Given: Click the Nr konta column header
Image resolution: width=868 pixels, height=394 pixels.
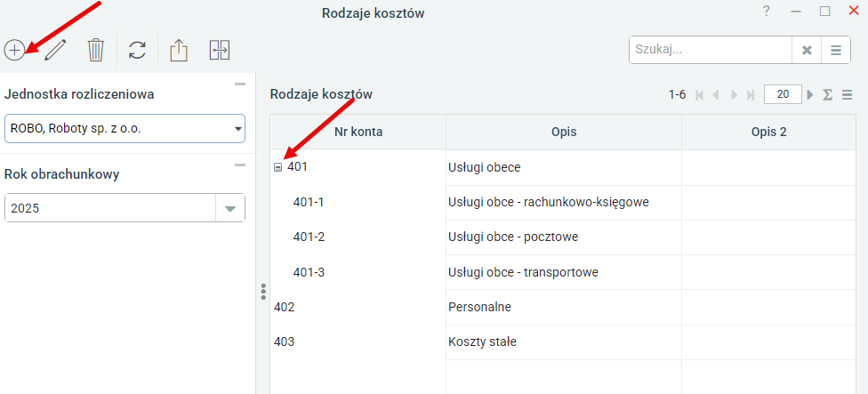Looking at the screenshot, I should pyautogui.click(x=358, y=132).
